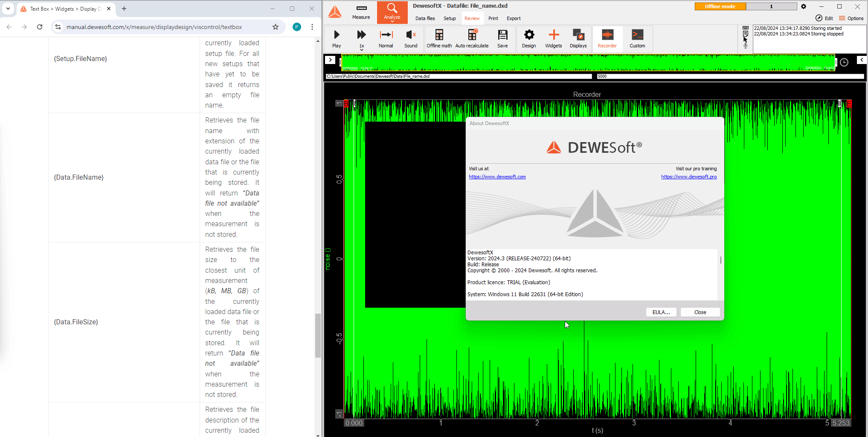Image resolution: width=868 pixels, height=437 pixels.
Task: Click the notice event note icon
Action: point(746,34)
